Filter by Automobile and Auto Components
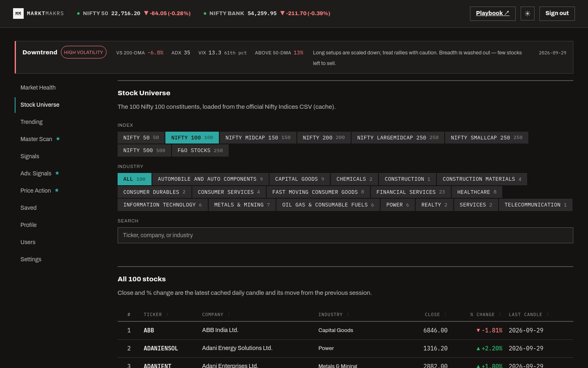The width and height of the screenshot is (588, 368). tap(210, 179)
